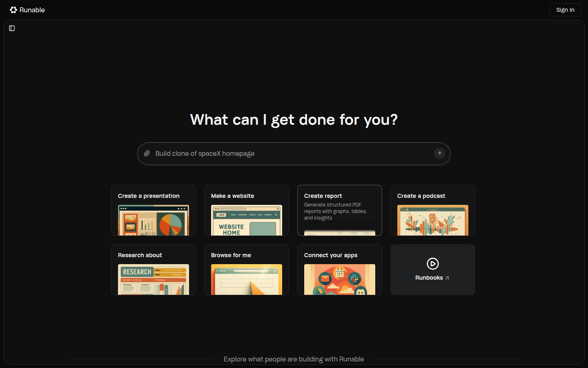Image resolution: width=588 pixels, height=368 pixels.
Task: Open the Browse for me label
Action: click(231, 255)
